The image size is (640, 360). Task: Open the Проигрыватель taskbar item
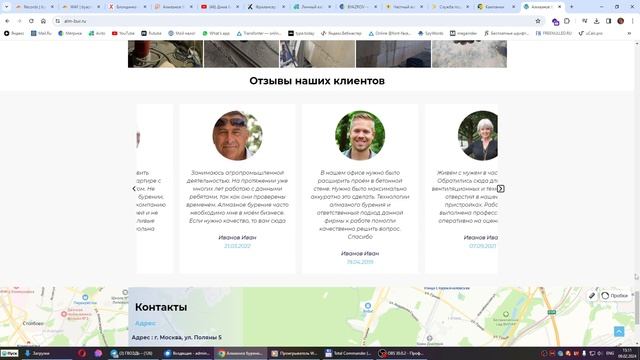click(294, 353)
